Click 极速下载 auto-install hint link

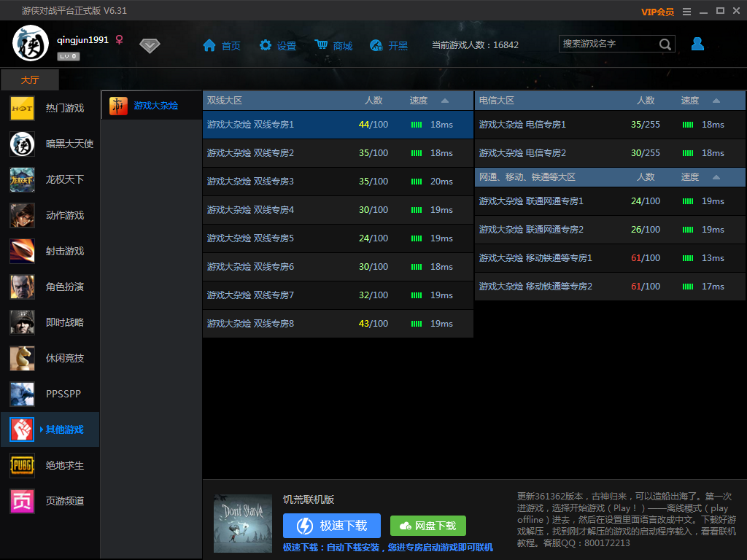click(x=388, y=548)
